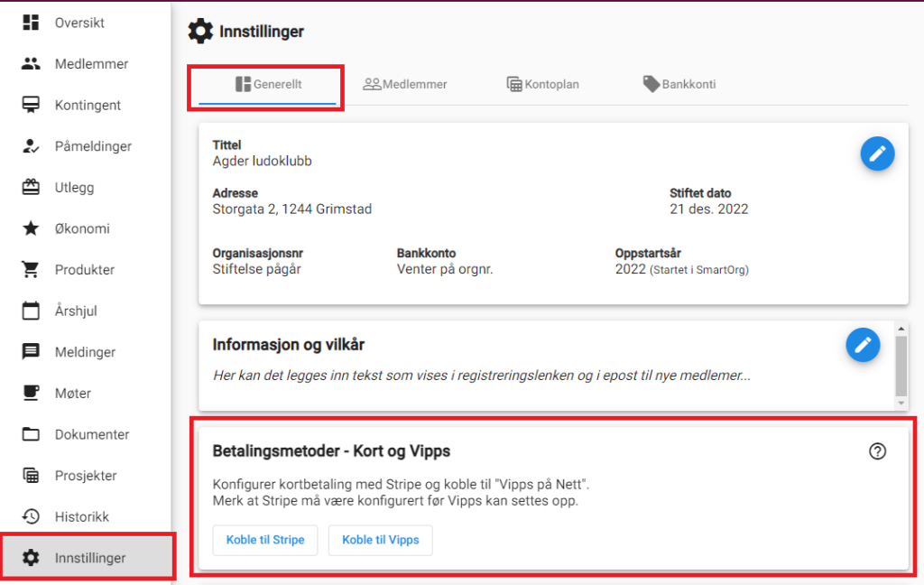924x585 pixels.
Task: Open Kontingent menu label
Action: coord(88,106)
